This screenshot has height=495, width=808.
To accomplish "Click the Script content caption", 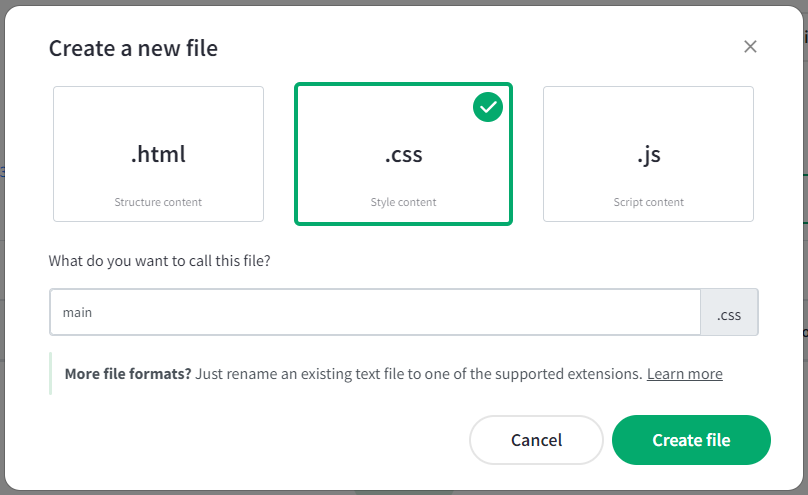I will tap(648, 202).
